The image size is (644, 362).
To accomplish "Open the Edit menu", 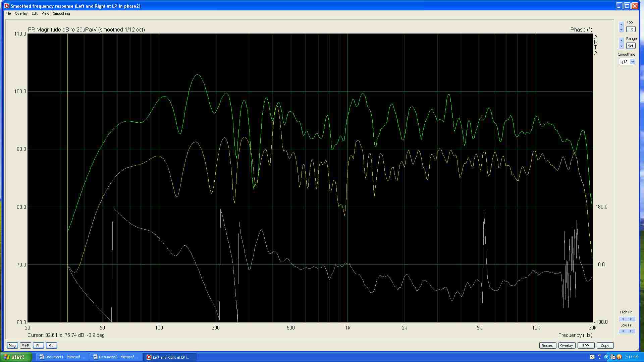I will click(35, 13).
